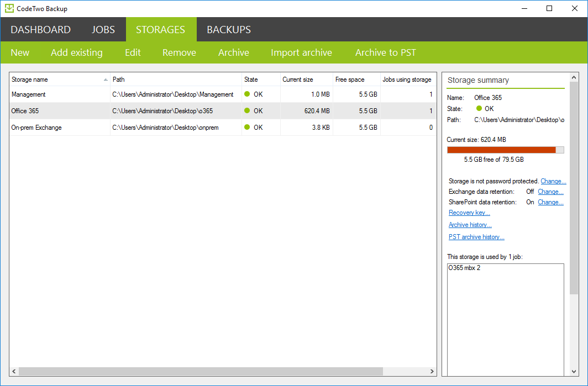Click the 'This storage is used by 1 job:' label
Screen dimensions: 588x386
pos(485,257)
